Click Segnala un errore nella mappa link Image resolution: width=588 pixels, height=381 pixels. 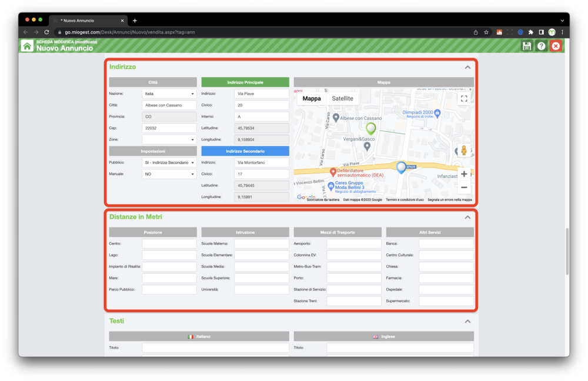[x=450, y=200]
